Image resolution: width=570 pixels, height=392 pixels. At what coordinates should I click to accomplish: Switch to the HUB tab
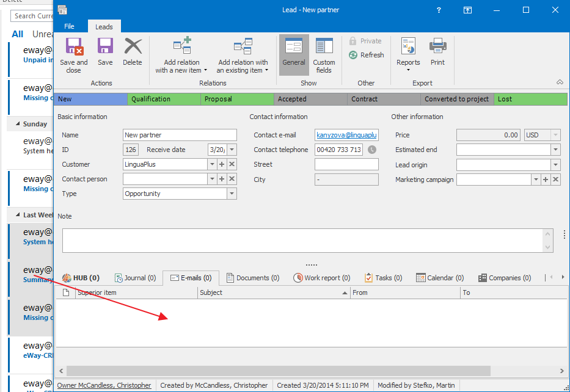pos(81,278)
